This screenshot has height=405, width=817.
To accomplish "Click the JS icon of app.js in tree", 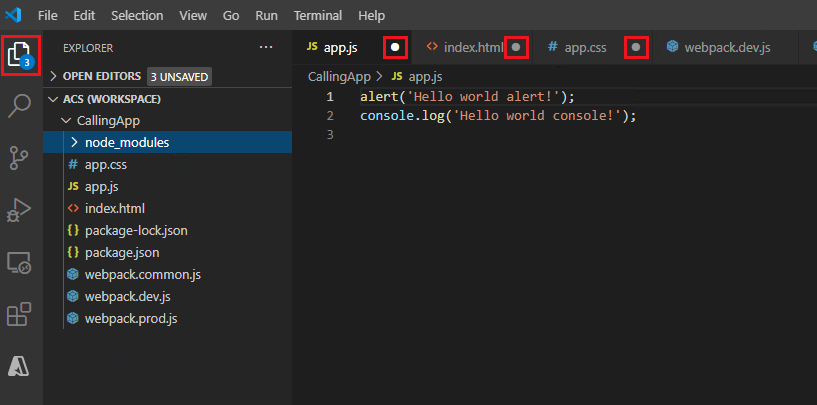I will (73, 187).
